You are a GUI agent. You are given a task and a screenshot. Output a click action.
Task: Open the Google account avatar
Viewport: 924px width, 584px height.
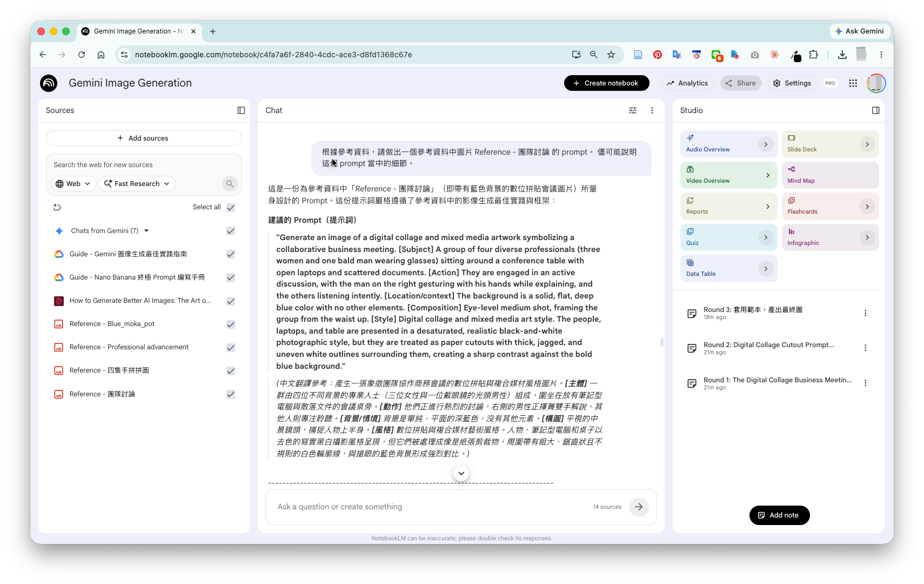(876, 83)
